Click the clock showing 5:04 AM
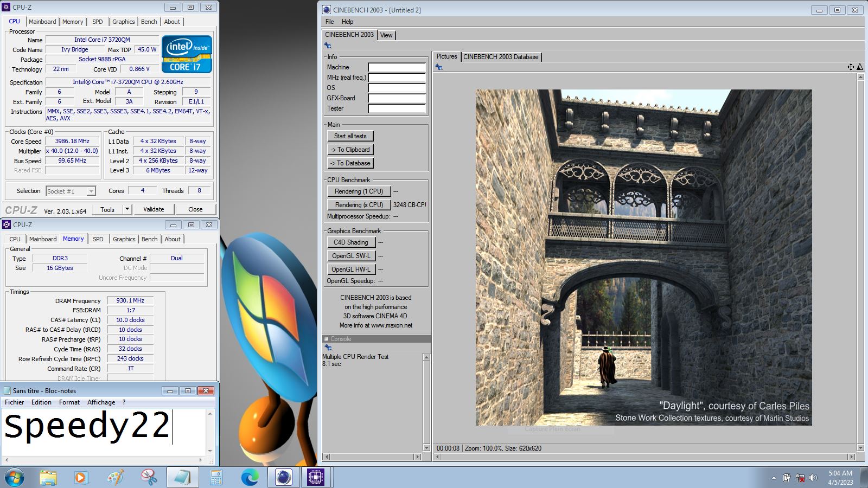 [x=840, y=473]
